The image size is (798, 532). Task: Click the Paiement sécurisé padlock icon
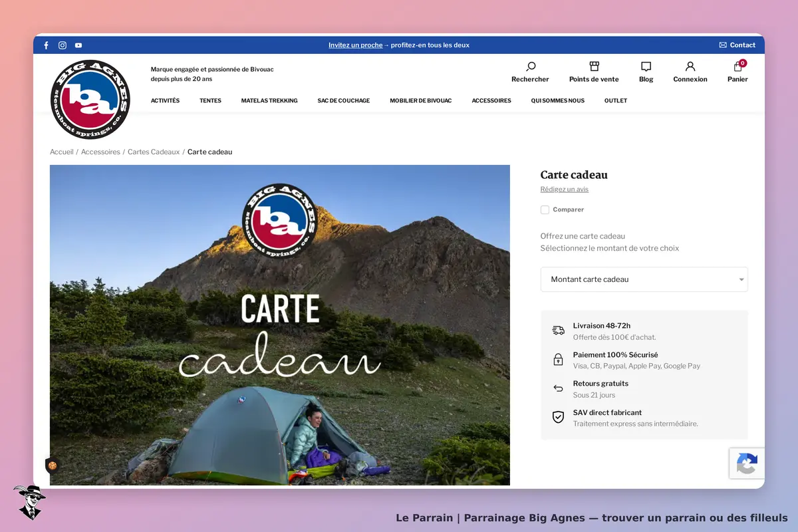point(559,360)
